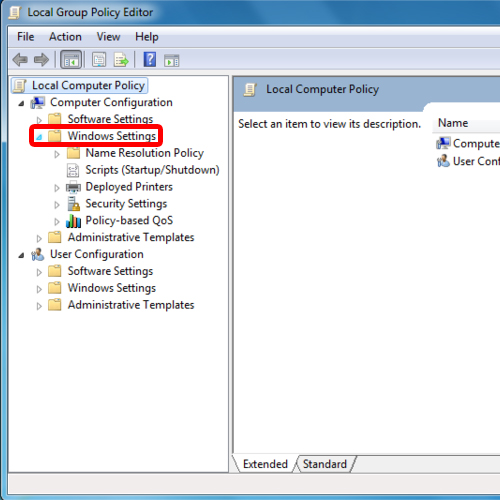The image size is (500, 500).
Task: Click the Scripts (Startup/Shutdown) icon
Action: click(73, 170)
